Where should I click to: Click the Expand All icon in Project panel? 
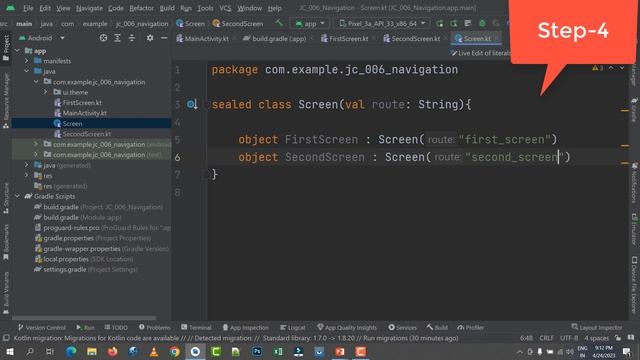pyautogui.click(x=118, y=38)
